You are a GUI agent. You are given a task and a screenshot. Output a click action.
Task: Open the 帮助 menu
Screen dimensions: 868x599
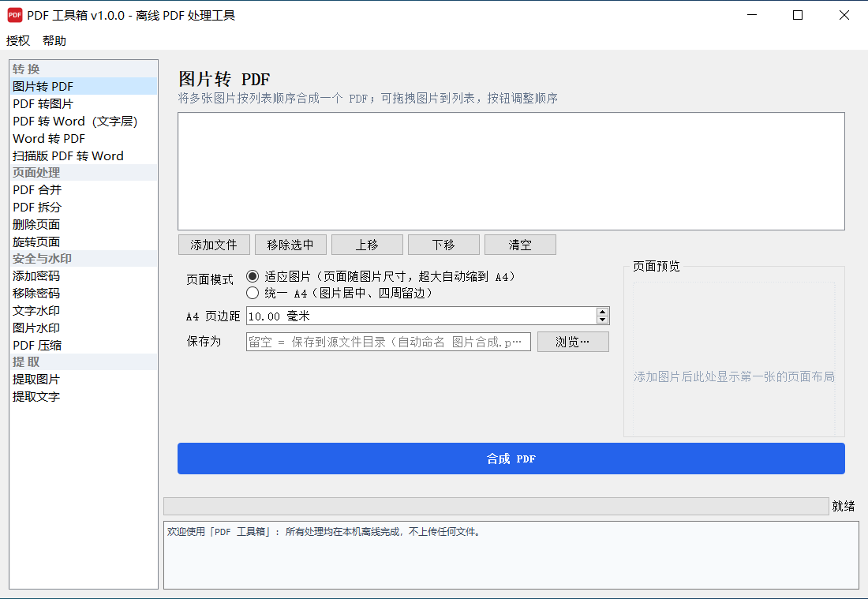tap(54, 41)
